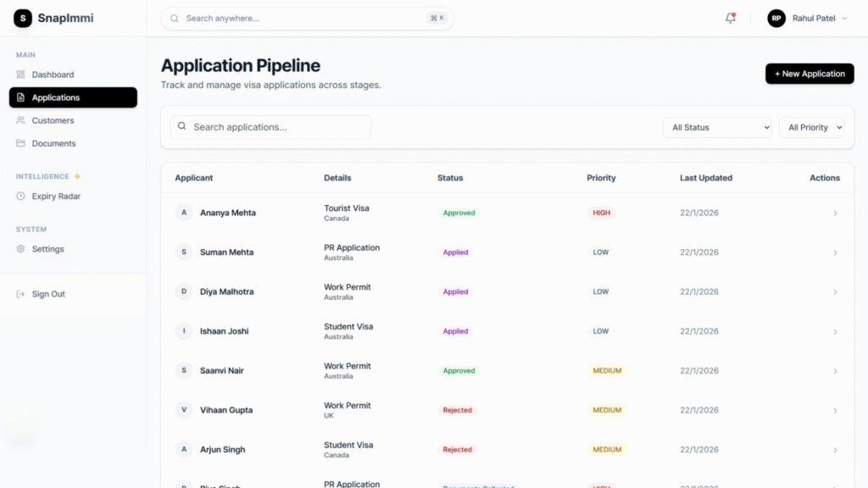This screenshot has height=488, width=868.
Task: Open Diya Malhotra's applicant name link
Action: 226,291
